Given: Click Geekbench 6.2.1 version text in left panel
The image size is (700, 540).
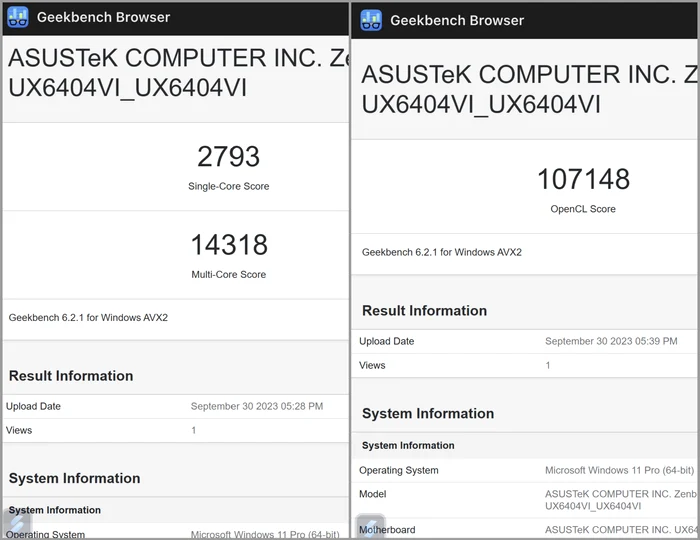Looking at the screenshot, I should tap(88, 317).
